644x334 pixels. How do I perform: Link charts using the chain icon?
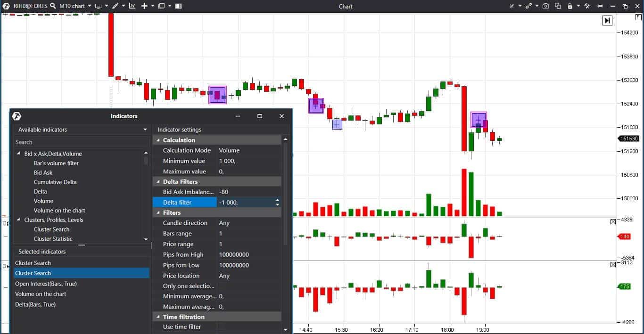tap(528, 6)
